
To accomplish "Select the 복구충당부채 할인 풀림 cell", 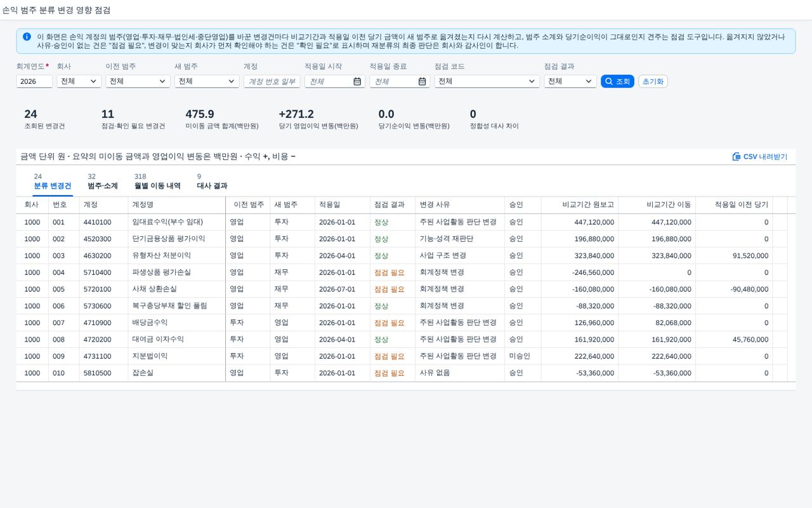I will [x=176, y=305].
